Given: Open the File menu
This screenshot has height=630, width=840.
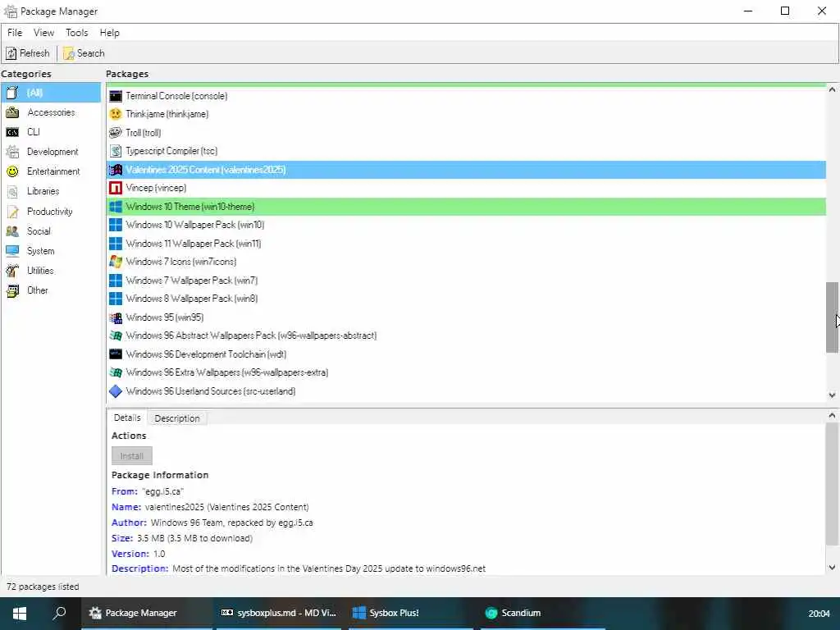Looking at the screenshot, I should 15,33.
